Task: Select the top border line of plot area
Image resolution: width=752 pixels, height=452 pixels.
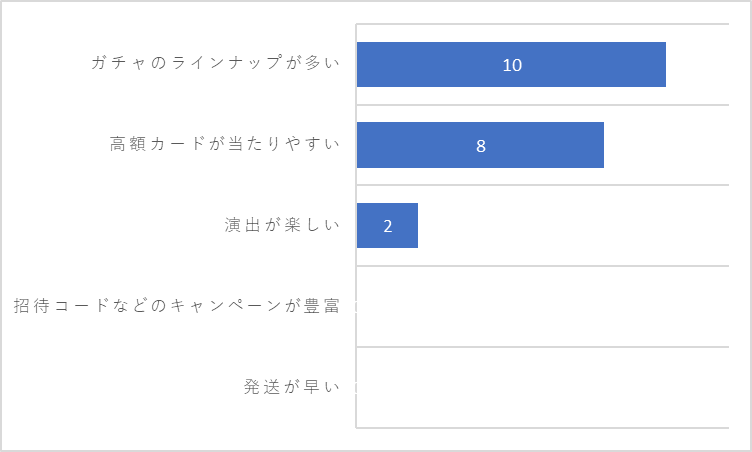Action: point(542,24)
